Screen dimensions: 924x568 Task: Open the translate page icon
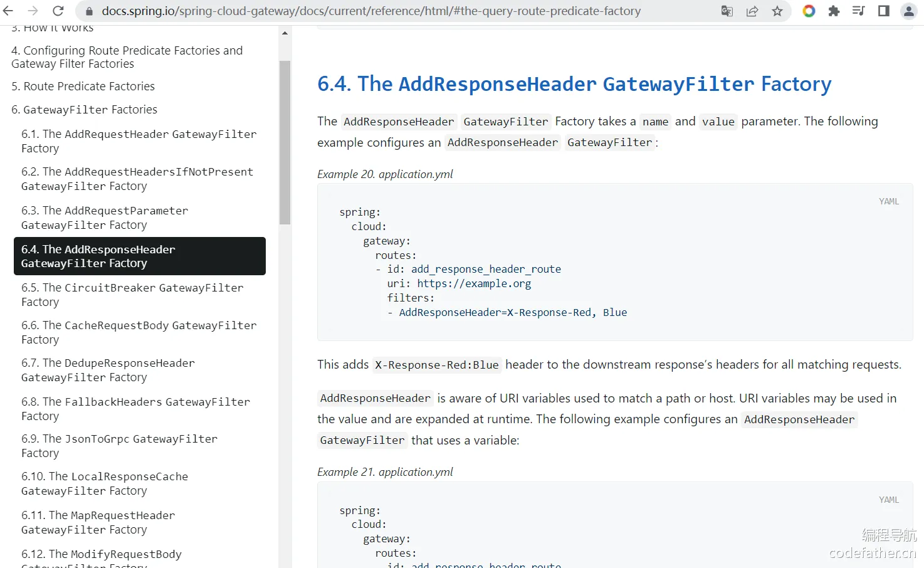click(x=727, y=11)
